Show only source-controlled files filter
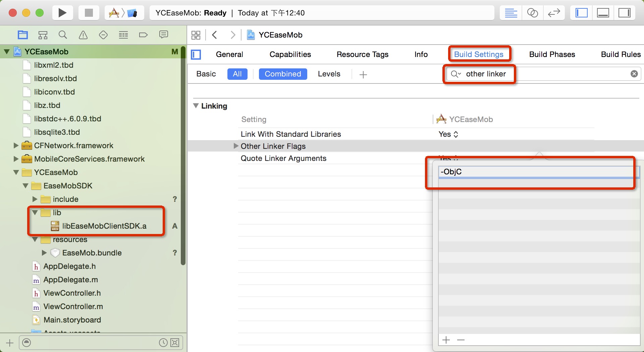The height and width of the screenshot is (352, 644). pyautogui.click(x=175, y=343)
